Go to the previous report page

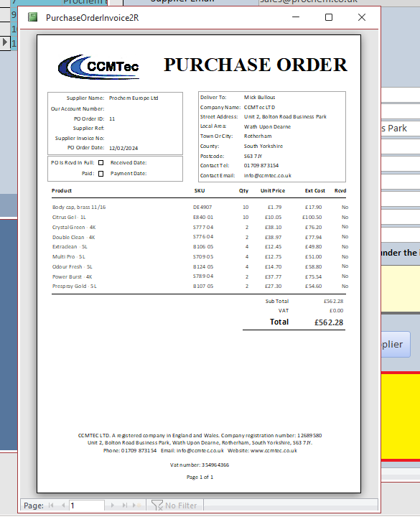click(63, 505)
